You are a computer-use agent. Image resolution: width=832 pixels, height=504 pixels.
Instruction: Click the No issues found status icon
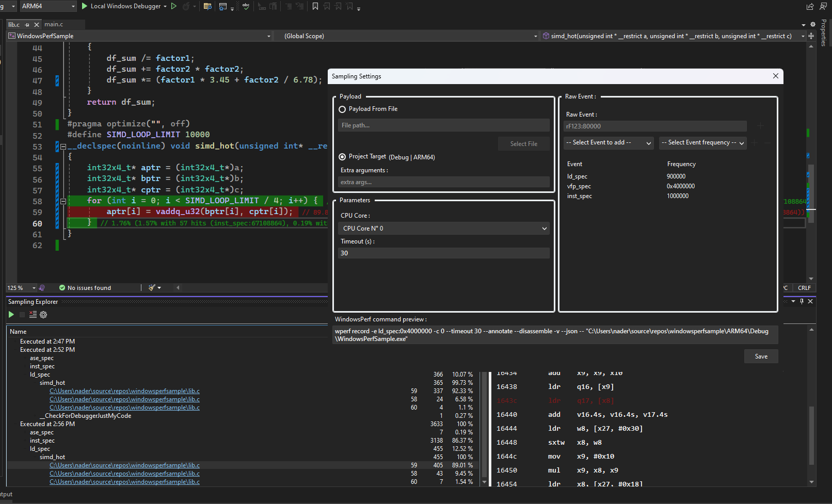(62, 287)
